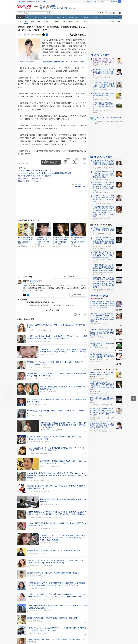Select the 主要 category
The height and width of the screenshot is (644, 138).
(20, 22)
